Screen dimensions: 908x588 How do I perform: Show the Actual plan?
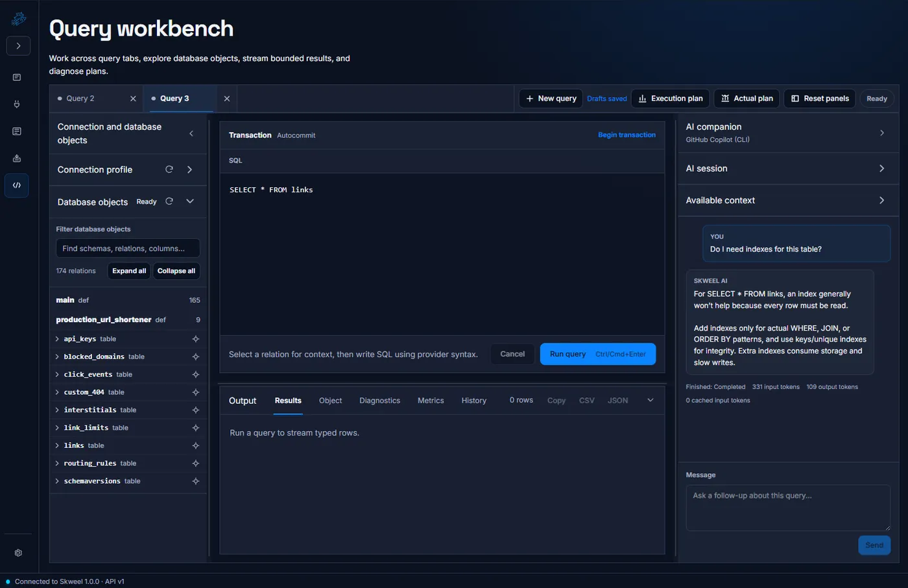pos(747,99)
